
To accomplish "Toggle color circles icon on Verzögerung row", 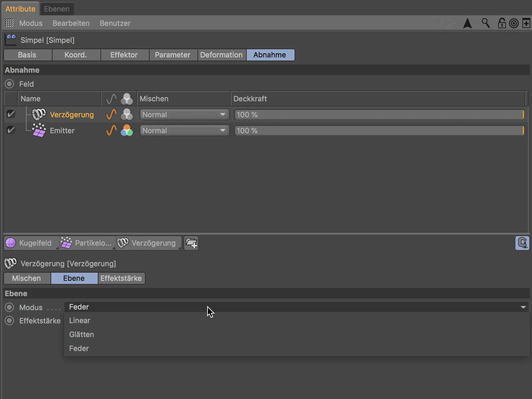I will (x=127, y=114).
